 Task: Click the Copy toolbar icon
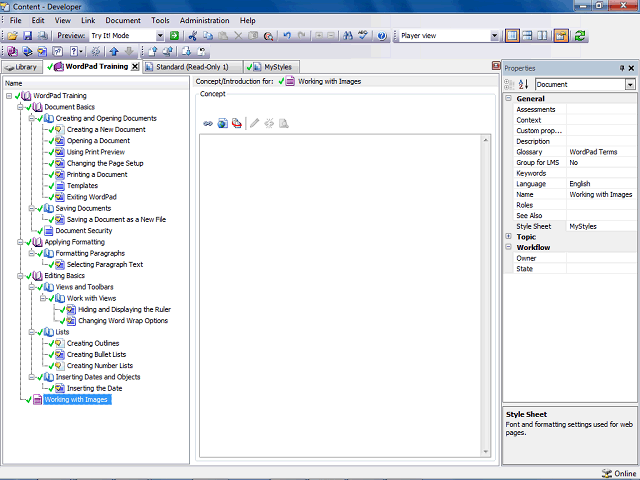coord(208,36)
